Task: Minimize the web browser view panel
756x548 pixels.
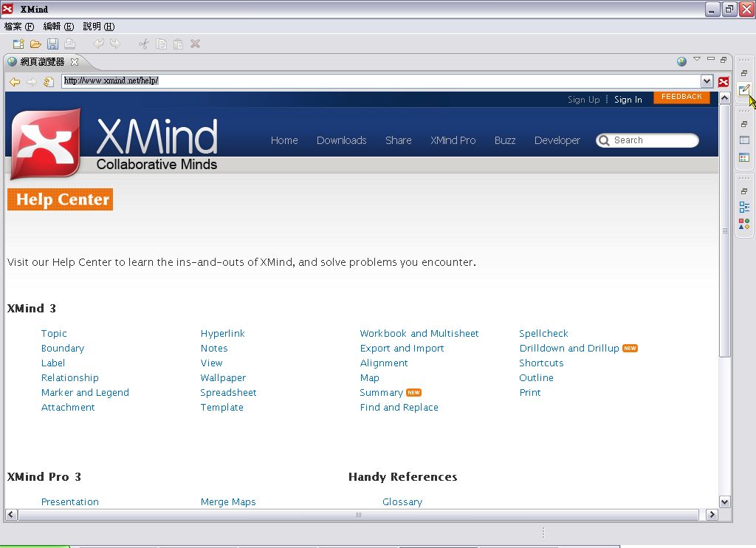Action: 711,59
